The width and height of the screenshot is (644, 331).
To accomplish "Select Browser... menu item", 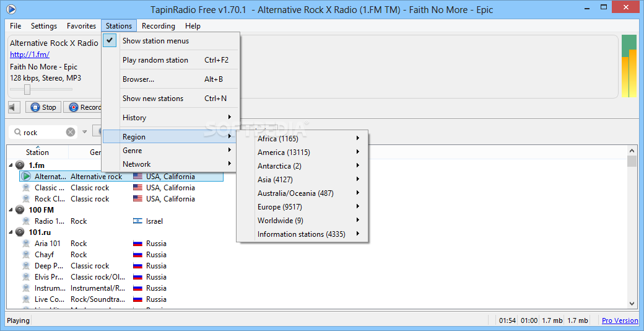I will click(170, 79).
